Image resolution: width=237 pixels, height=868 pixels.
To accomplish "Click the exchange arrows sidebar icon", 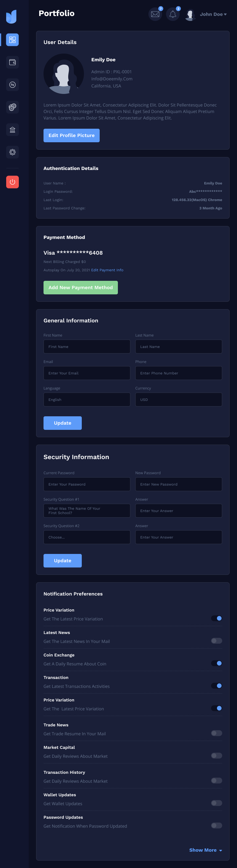I will (12, 85).
